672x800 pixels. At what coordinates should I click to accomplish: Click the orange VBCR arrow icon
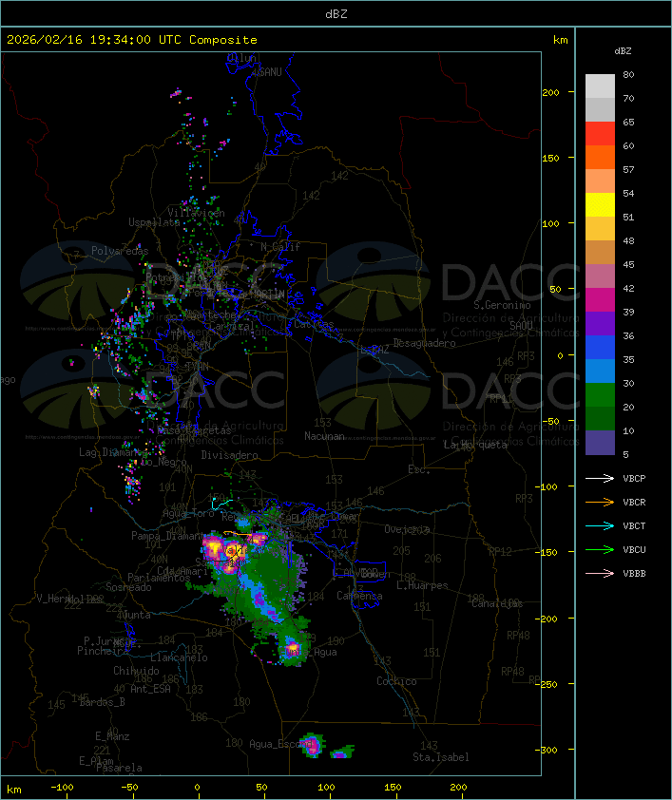[600, 502]
